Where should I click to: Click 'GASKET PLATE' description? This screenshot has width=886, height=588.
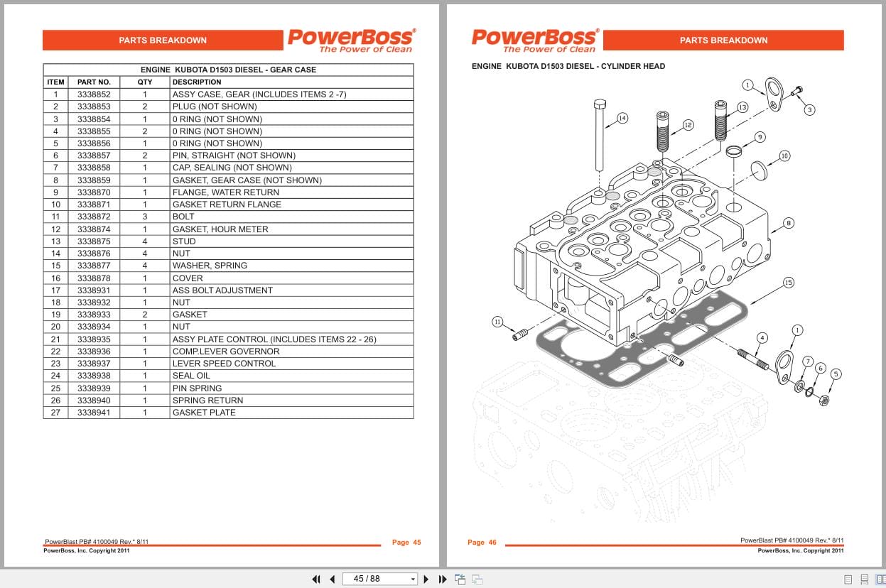[204, 413]
